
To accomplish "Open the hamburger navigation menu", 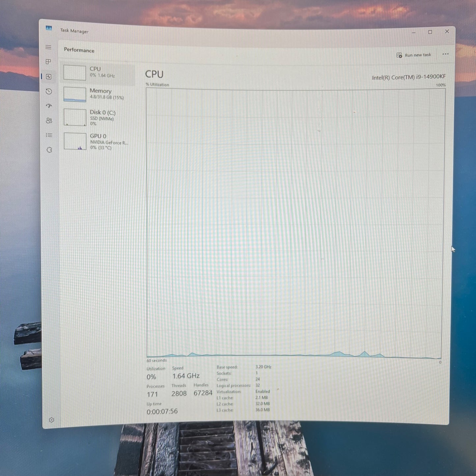I will point(48,47).
